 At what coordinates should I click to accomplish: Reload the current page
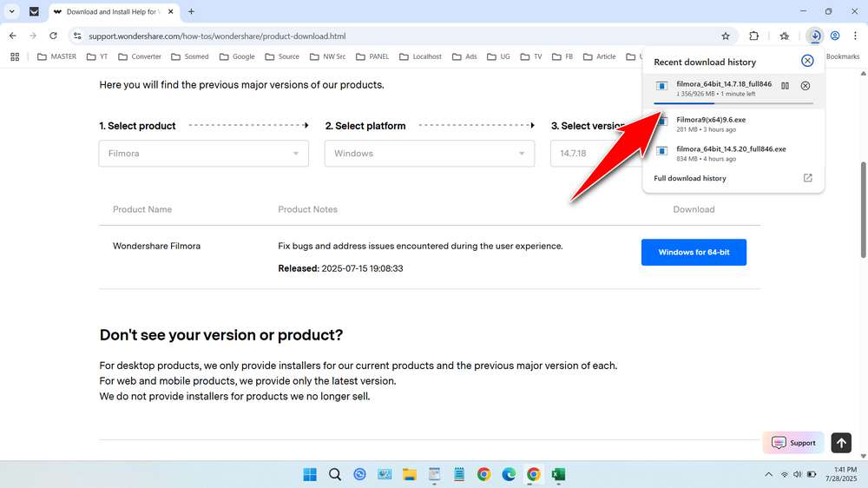[x=53, y=36]
